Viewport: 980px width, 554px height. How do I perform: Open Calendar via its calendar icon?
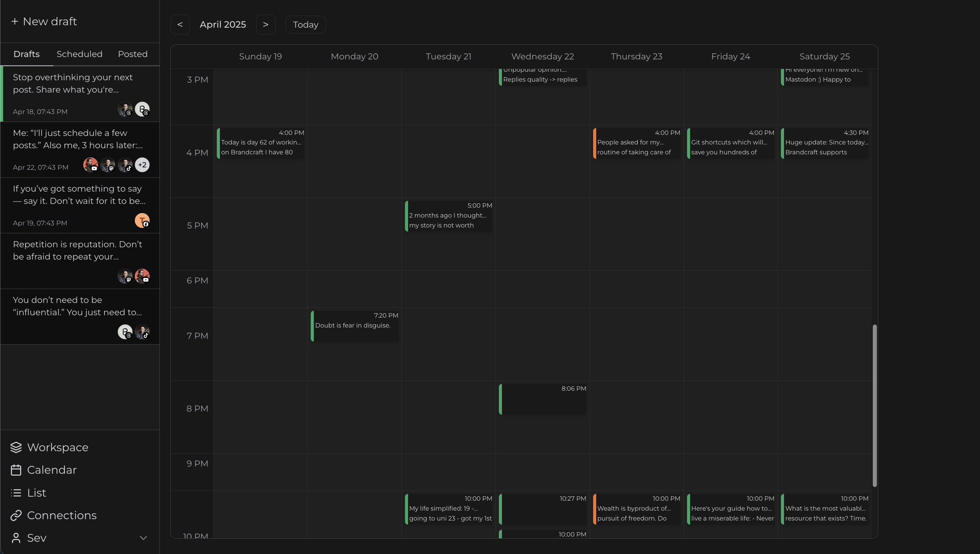(x=16, y=470)
